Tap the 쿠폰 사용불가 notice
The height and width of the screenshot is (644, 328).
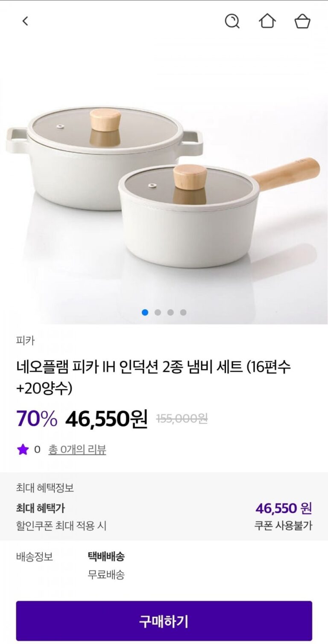point(283,525)
